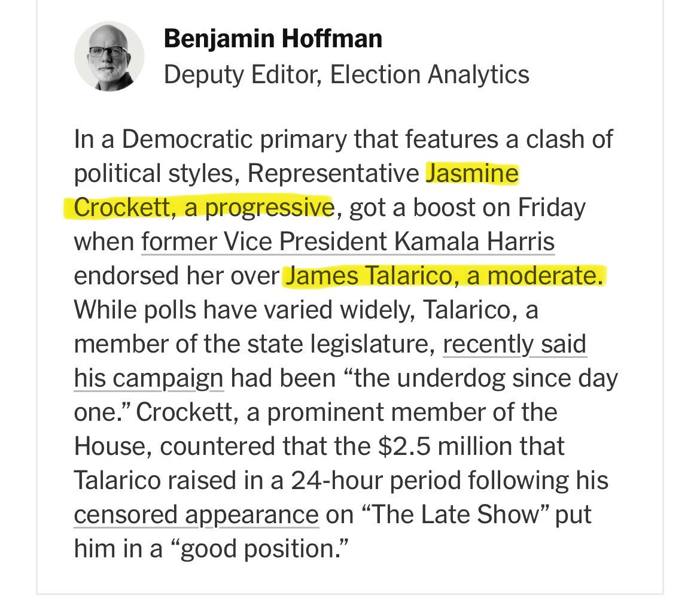Open the "censored appearance" link
700x601 pixels.
(x=196, y=515)
